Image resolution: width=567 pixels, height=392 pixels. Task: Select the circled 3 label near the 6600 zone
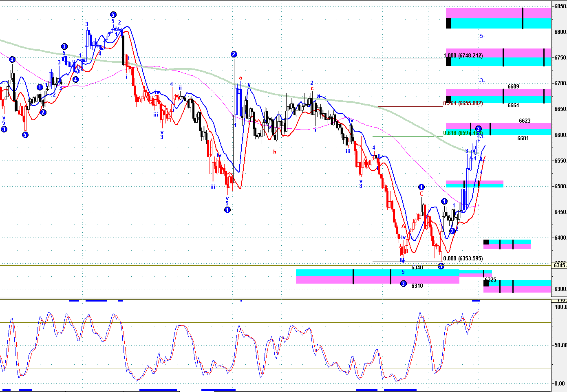(x=478, y=129)
